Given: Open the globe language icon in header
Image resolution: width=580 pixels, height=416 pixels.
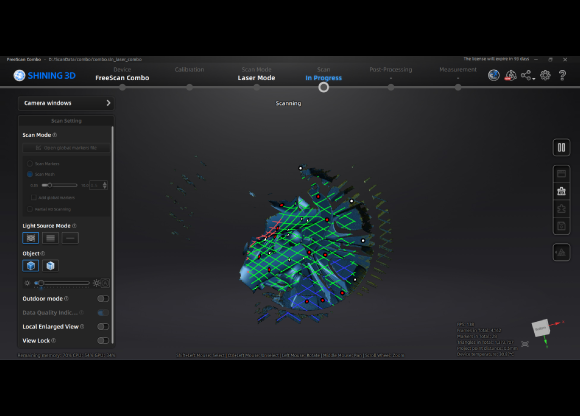Looking at the screenshot, I should point(493,75).
